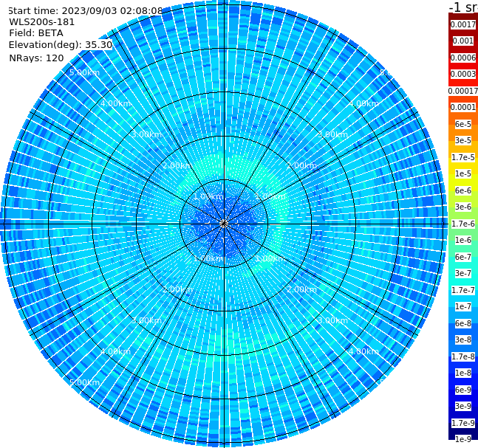Click the 3e-6 colorbar label
Image resolution: width=478 pixels, height=448 pixels.
(463, 207)
